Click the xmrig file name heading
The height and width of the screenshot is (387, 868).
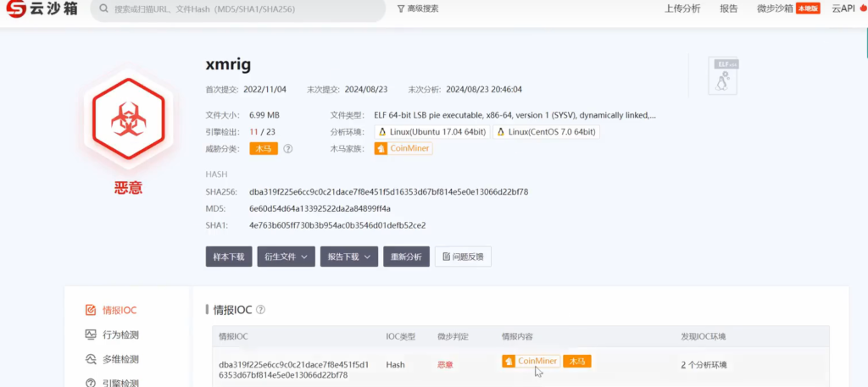point(228,64)
